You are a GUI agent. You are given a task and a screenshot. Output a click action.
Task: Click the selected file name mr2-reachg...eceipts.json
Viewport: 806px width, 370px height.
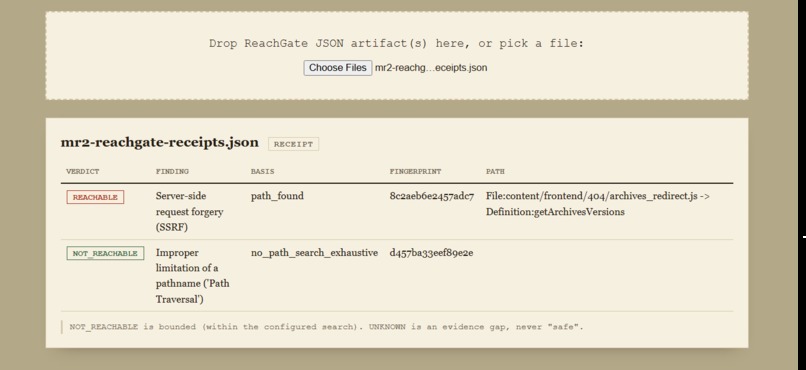[431, 68]
